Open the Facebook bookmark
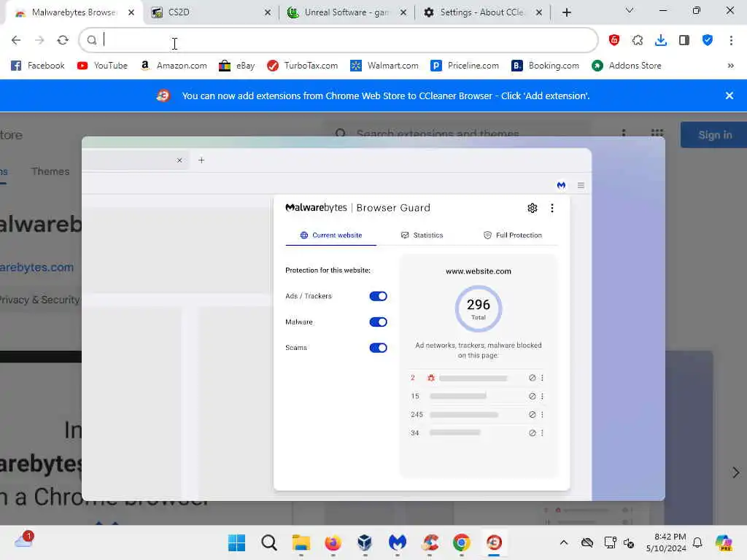 click(38, 66)
